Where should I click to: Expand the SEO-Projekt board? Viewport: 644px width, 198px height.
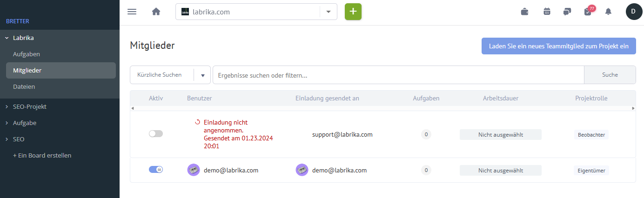tap(30, 106)
